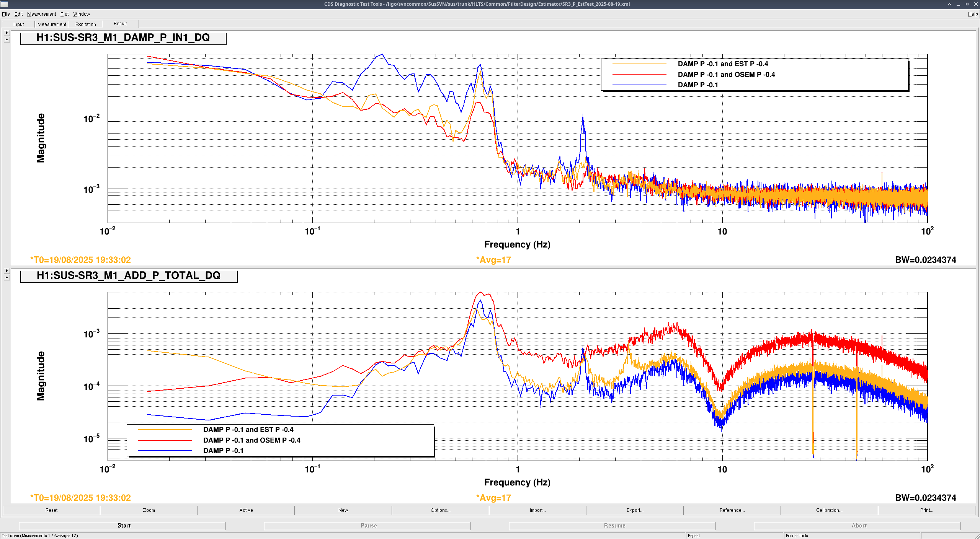Viewport: 980px width, 539px height.
Task: Click 'DAMP P -0.1 and EST P -0.4' in the top legend
Action: (723, 64)
